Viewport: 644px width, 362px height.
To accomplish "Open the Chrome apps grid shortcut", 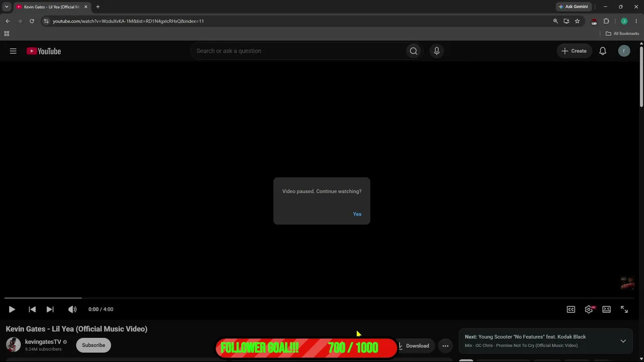I will point(7,34).
